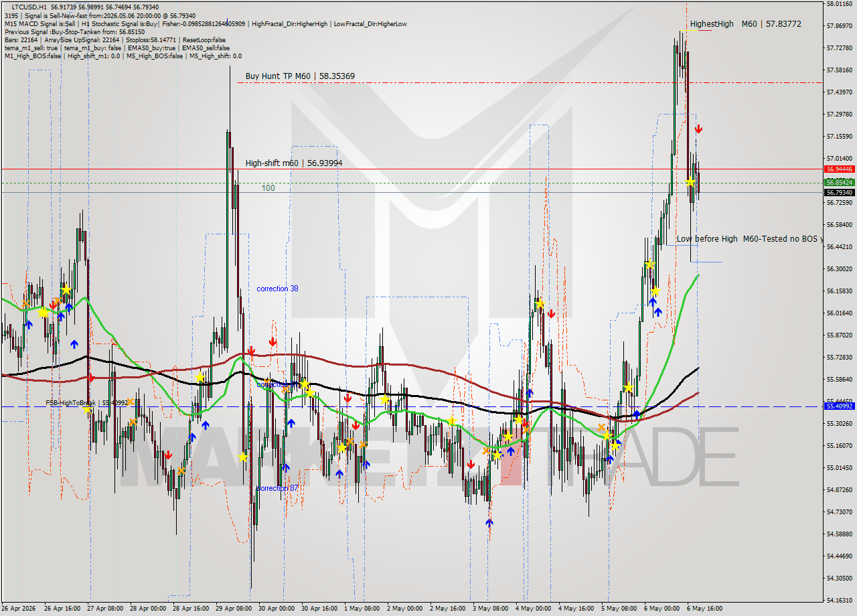Select the 'FSB-HighToBreak | 55.40992' label
Screen dimensions: 857x616
pyautogui.click(x=86, y=403)
